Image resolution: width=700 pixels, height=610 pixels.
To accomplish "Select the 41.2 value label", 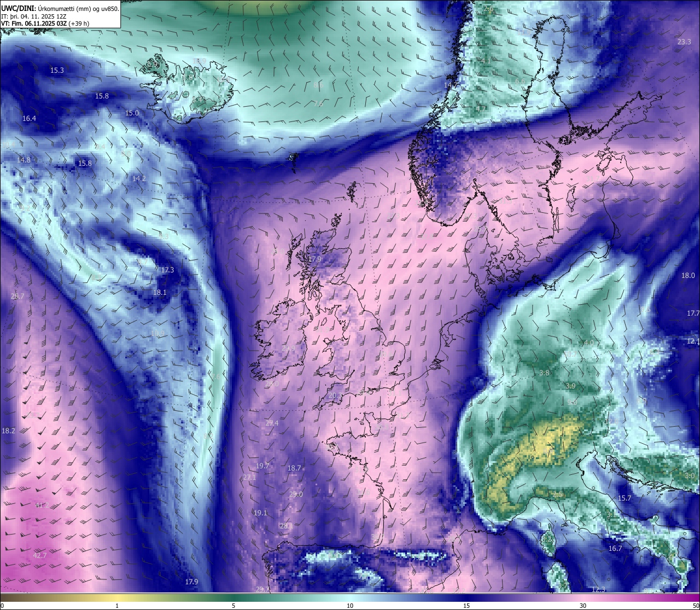I will point(42,505).
